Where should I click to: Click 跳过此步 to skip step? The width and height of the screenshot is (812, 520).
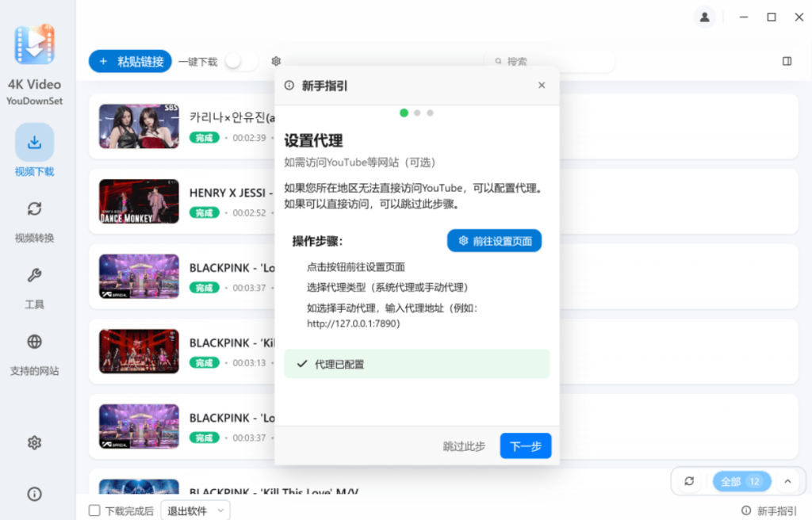(464, 446)
